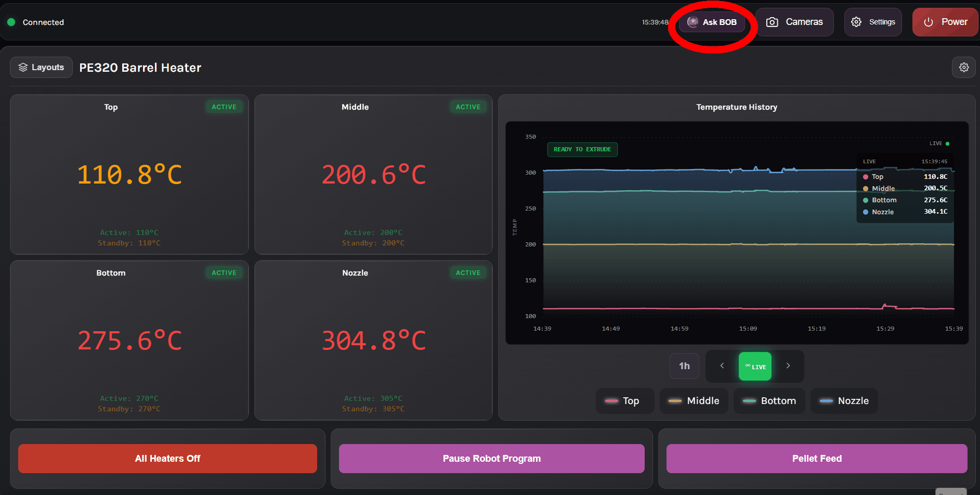Open the Ask BOB assistant
980x495 pixels.
[712, 22]
